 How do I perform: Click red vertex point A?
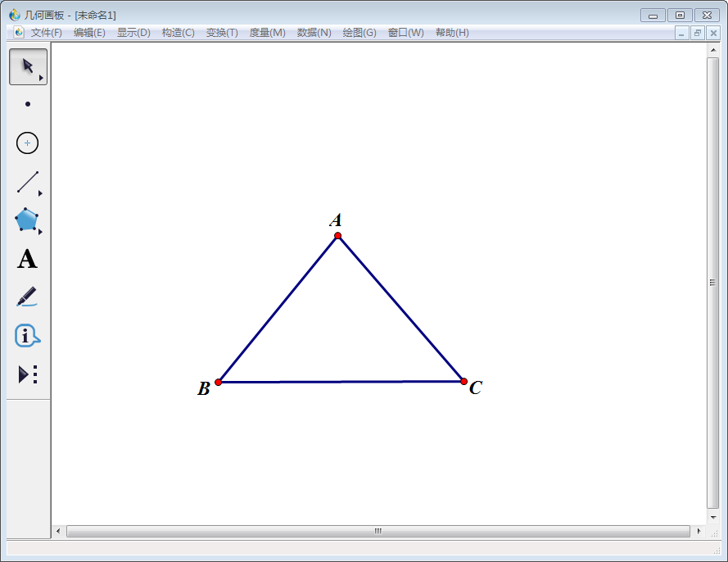338,235
